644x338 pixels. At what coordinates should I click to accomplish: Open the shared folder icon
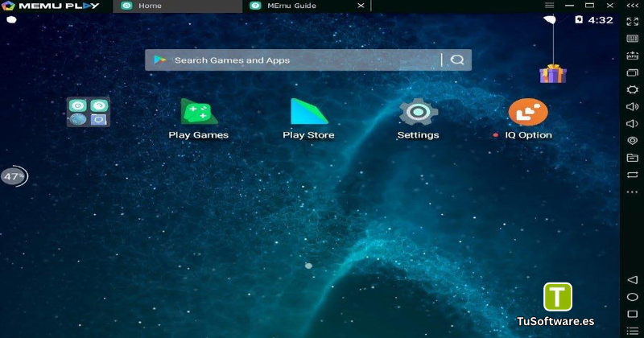click(x=633, y=158)
